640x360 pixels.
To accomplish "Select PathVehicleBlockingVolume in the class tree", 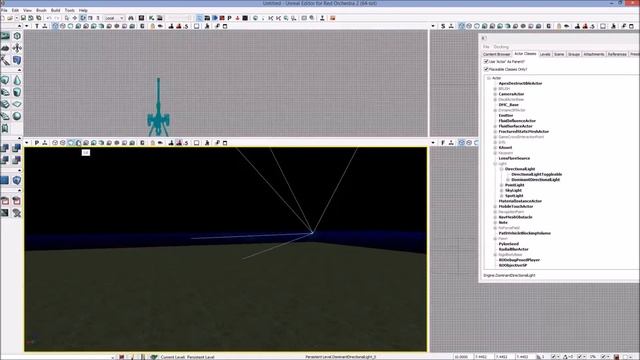I will pos(524,233).
